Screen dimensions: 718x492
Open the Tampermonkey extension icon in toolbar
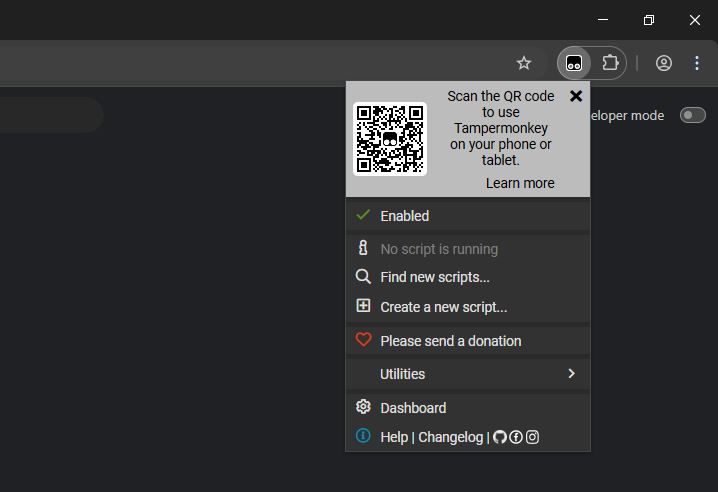[574, 63]
